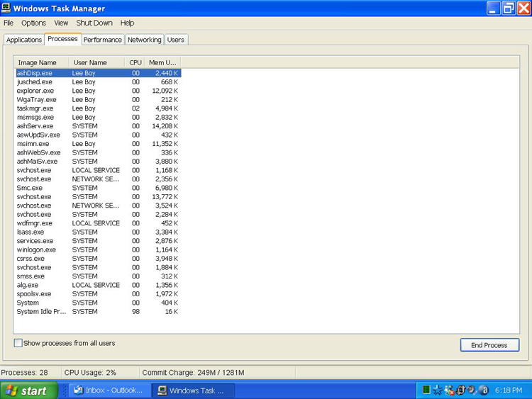
Task: Click the CPU Usage: 2% status entry
Action: tap(90, 373)
